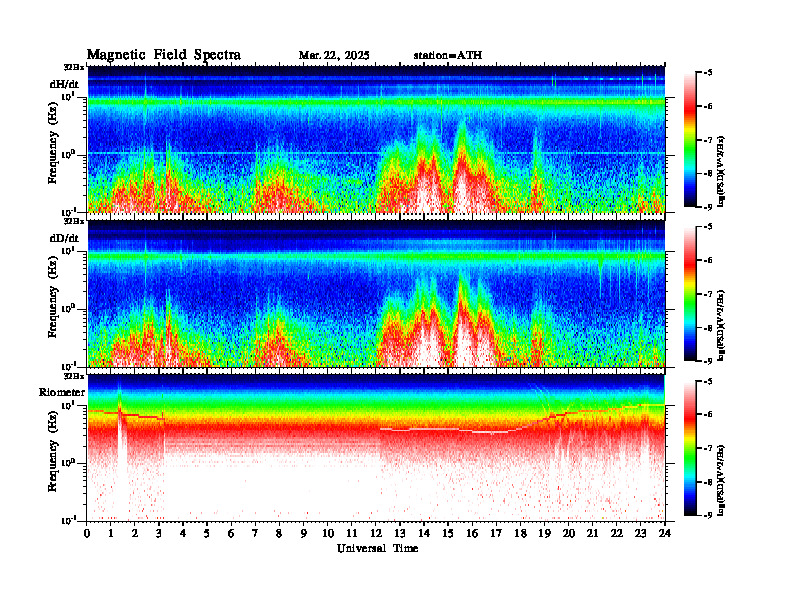Click the "-8" tick on dD/dt color scale
Screen dimensions: 792x612
[x=708, y=328]
